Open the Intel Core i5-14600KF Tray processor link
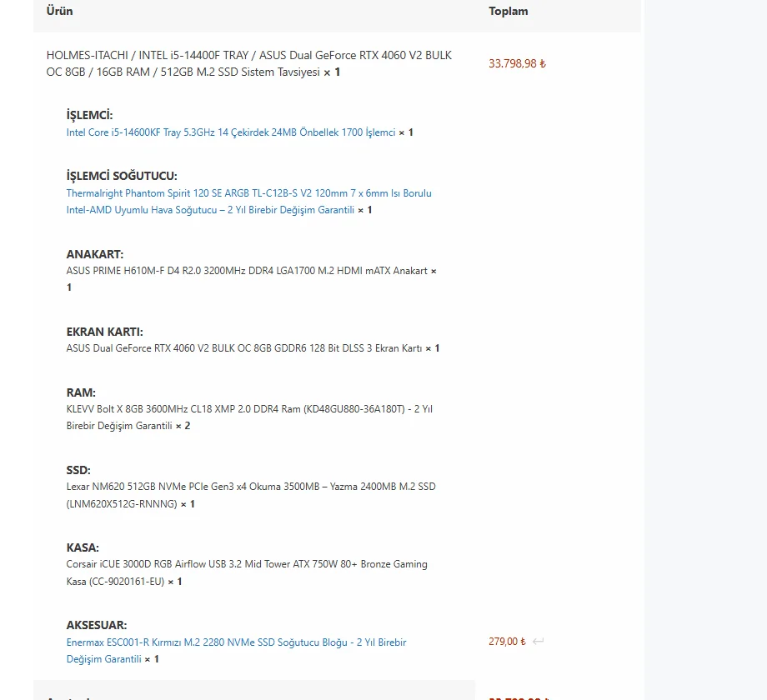 (x=230, y=132)
